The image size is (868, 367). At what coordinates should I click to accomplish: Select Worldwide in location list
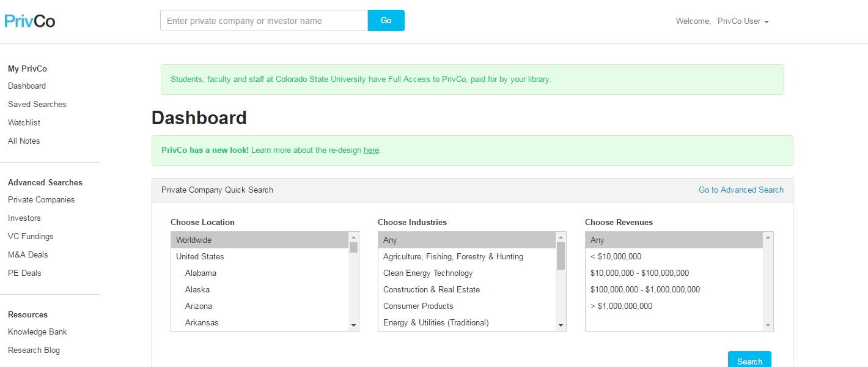tap(260, 240)
